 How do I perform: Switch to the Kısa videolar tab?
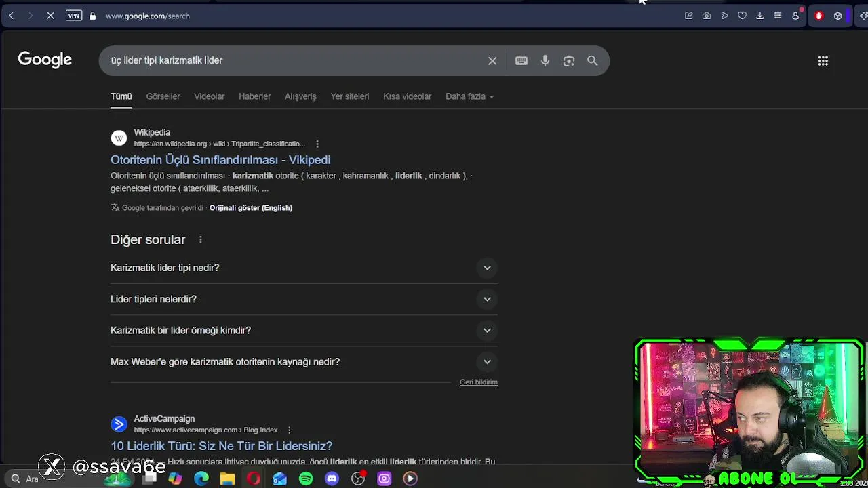[x=407, y=96]
